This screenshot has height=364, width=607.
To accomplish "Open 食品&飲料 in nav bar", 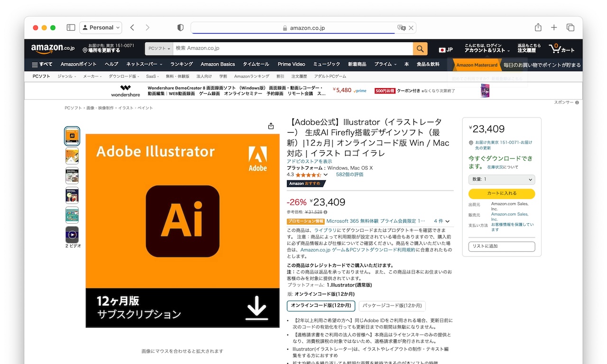I will tap(428, 64).
